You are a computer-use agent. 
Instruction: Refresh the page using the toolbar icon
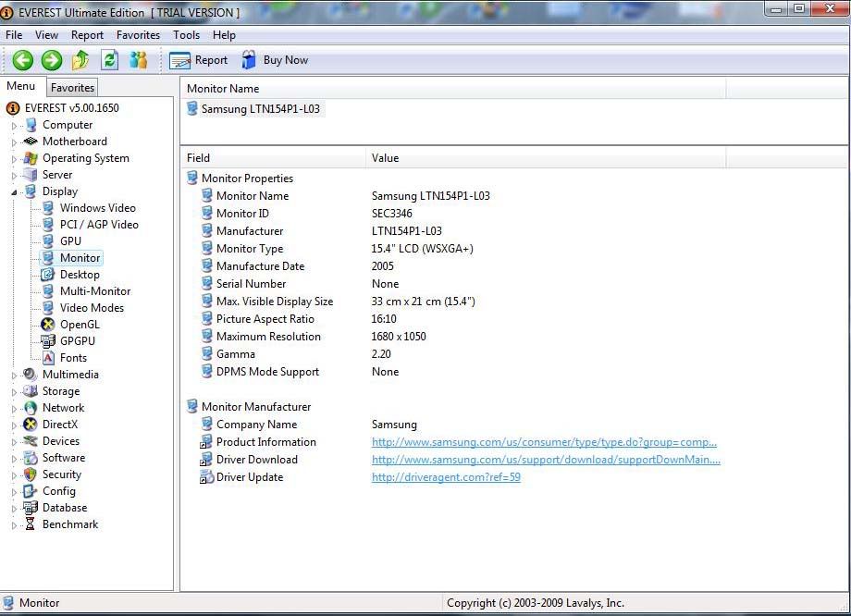[x=110, y=60]
